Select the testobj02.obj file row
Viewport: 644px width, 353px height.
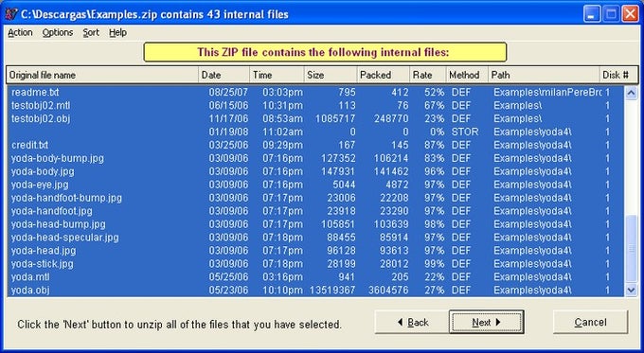click(x=315, y=118)
